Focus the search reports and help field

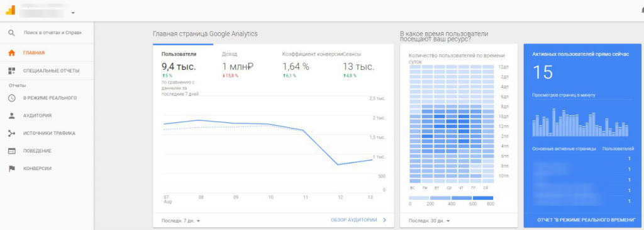(x=53, y=33)
